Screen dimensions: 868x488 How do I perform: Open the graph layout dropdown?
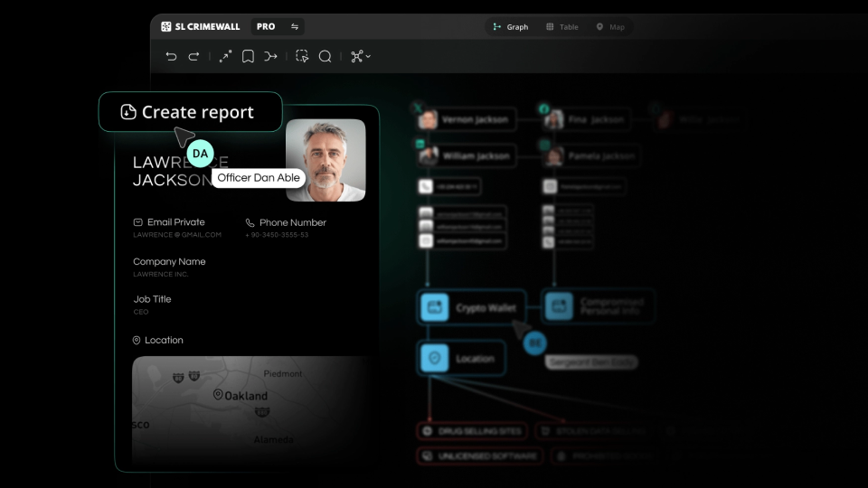click(x=361, y=56)
